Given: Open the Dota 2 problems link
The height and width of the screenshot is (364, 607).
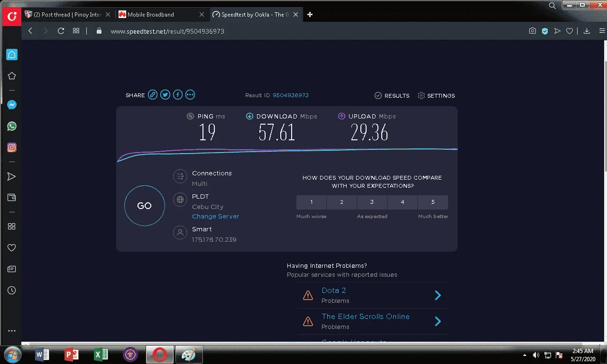Looking at the screenshot, I should [x=334, y=291].
